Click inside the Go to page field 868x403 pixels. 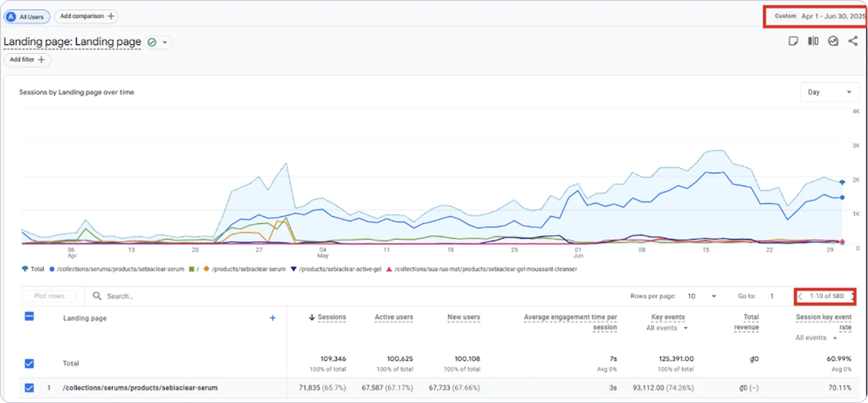pyautogui.click(x=772, y=296)
